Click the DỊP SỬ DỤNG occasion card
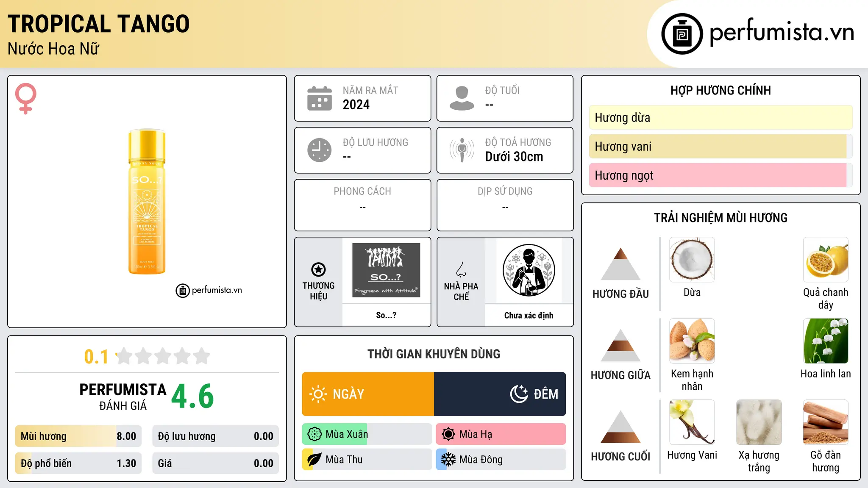Image resolution: width=868 pixels, height=488 pixels. [x=505, y=205]
